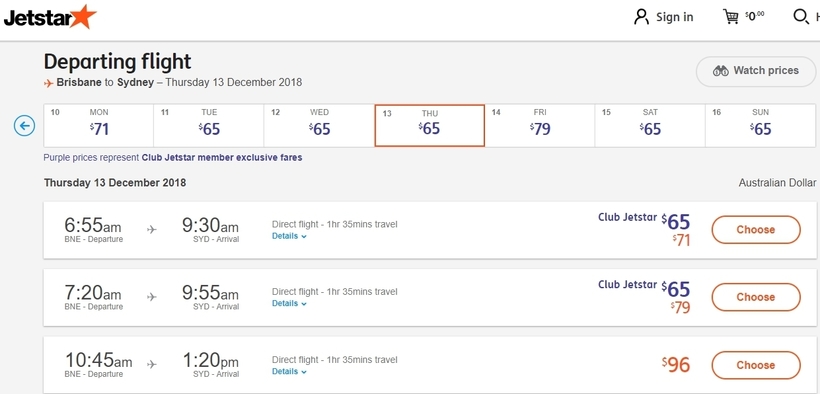The height and width of the screenshot is (394, 820).
Task: Select Friday 14 date tab at $79
Action: point(540,126)
